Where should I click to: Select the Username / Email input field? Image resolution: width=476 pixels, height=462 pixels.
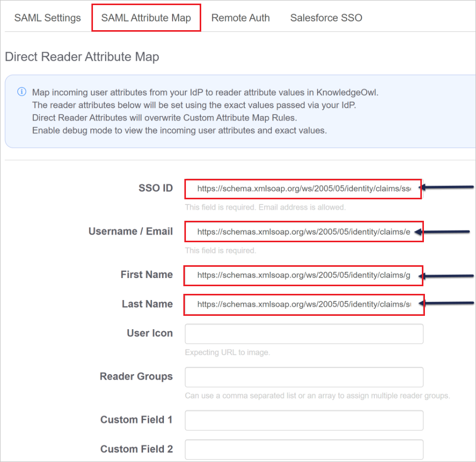pyautogui.click(x=304, y=232)
